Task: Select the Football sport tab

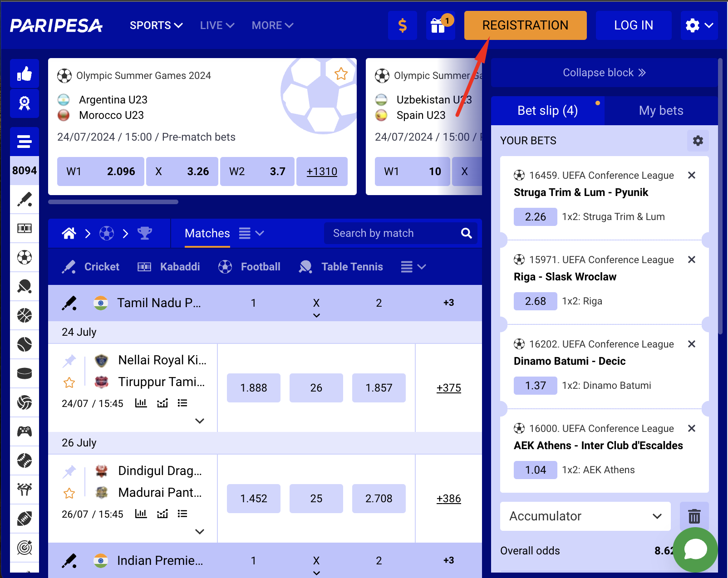Action: [x=249, y=267]
